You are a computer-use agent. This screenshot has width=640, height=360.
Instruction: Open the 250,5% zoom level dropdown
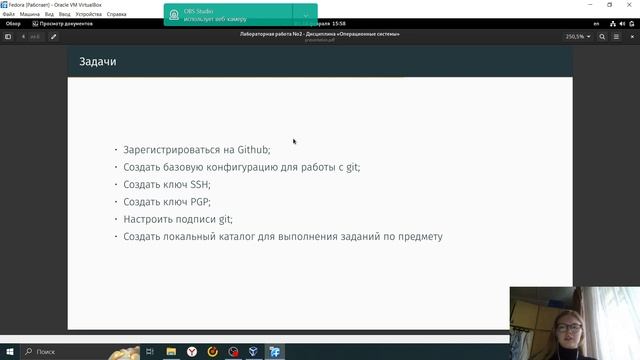tap(578, 37)
